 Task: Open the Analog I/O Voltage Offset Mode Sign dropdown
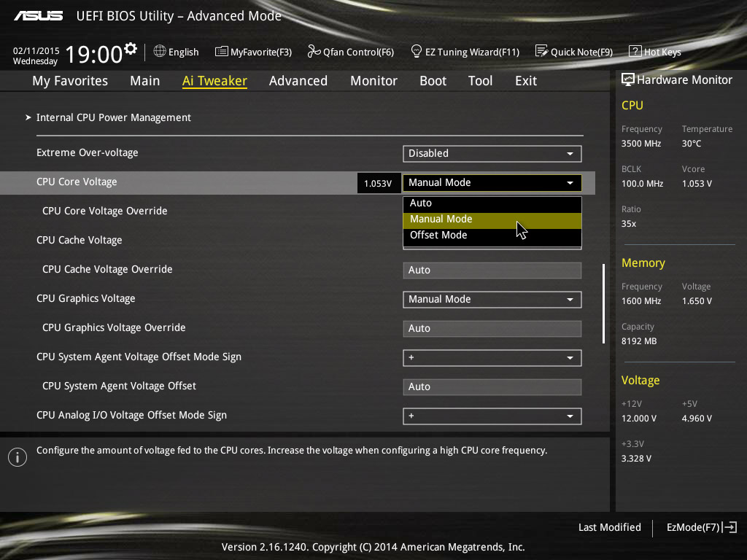[492, 416]
